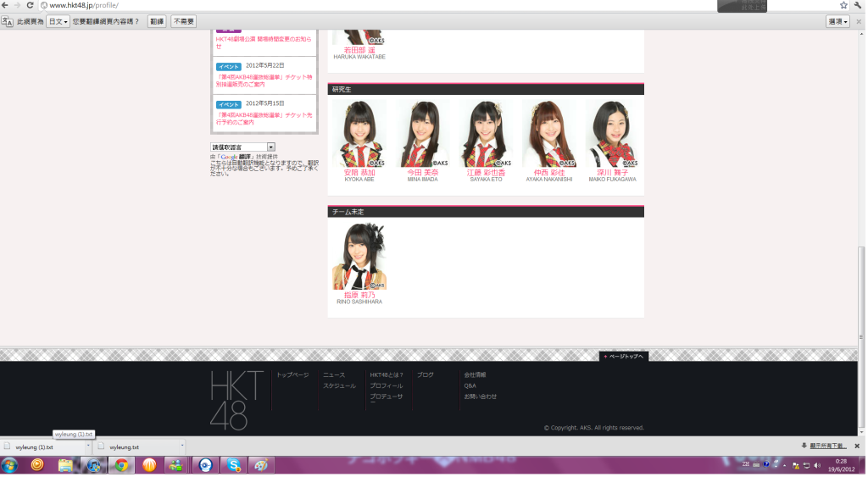Click the 翻譯 translate button
Image resolution: width=868 pixels, height=488 pixels.
[157, 21]
